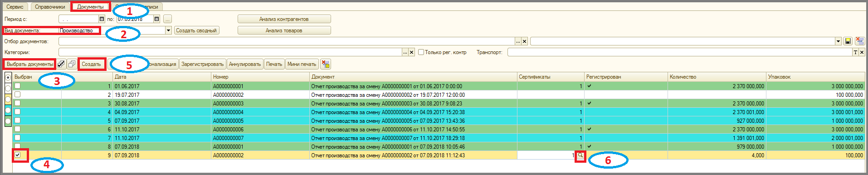Clear the Категории field
The width and height of the screenshot is (868, 175).
(411, 52)
